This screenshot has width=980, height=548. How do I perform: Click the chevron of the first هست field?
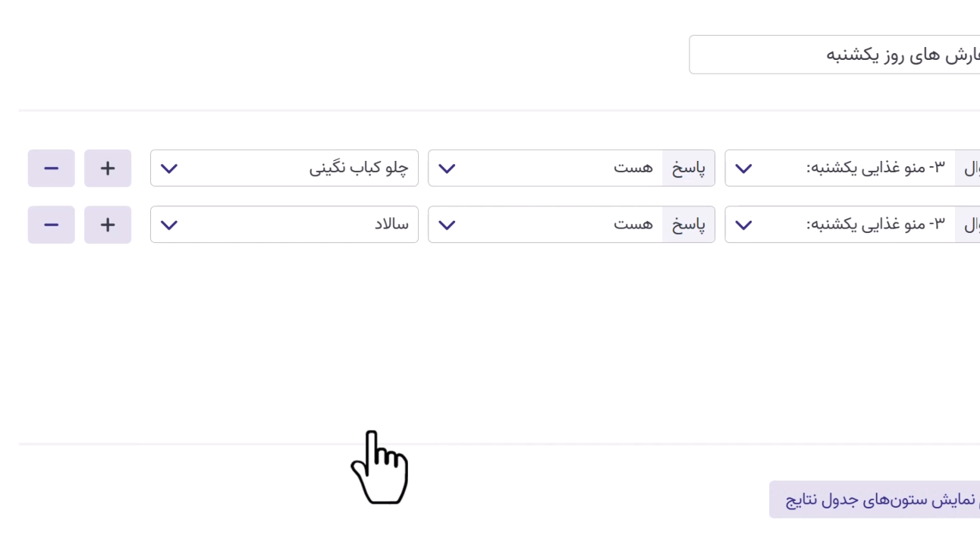[x=447, y=168]
